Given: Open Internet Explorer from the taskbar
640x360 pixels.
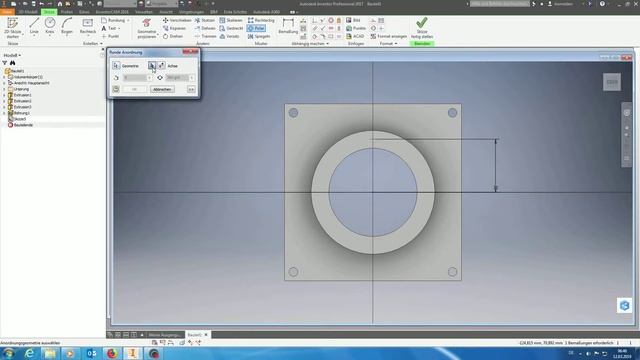Looking at the screenshot, I should (29, 353).
